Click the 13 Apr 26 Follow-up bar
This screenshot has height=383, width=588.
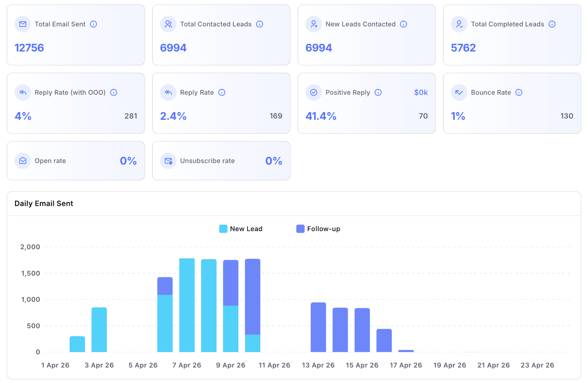click(x=318, y=327)
